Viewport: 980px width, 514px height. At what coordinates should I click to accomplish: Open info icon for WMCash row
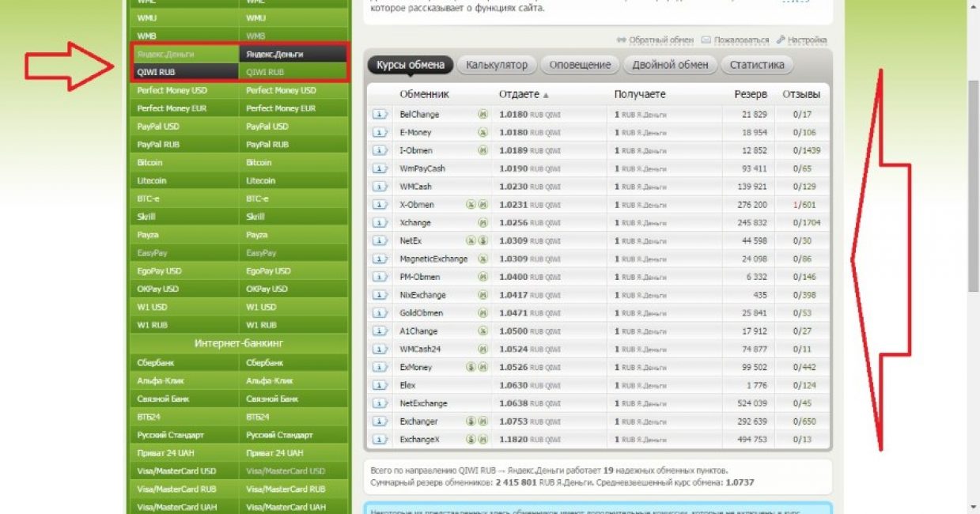coord(380,187)
